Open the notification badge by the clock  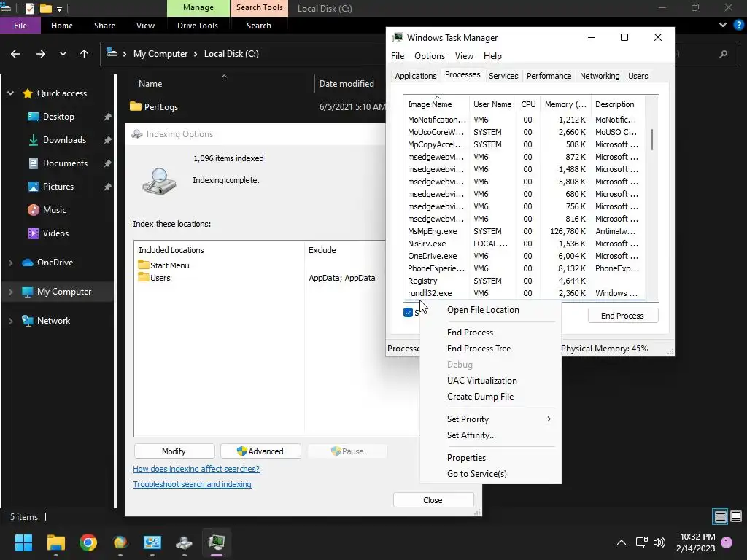(x=727, y=542)
